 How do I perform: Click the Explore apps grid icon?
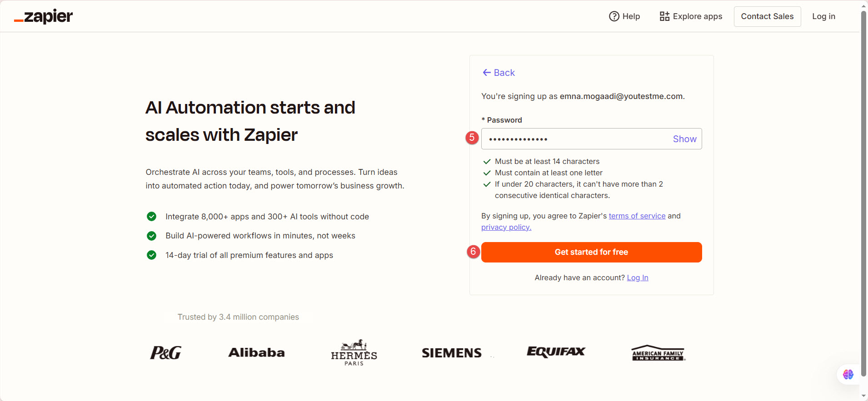coord(664,16)
